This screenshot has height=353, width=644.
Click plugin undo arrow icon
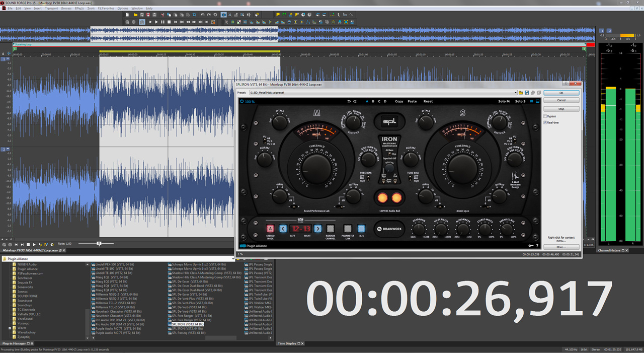coord(349,101)
